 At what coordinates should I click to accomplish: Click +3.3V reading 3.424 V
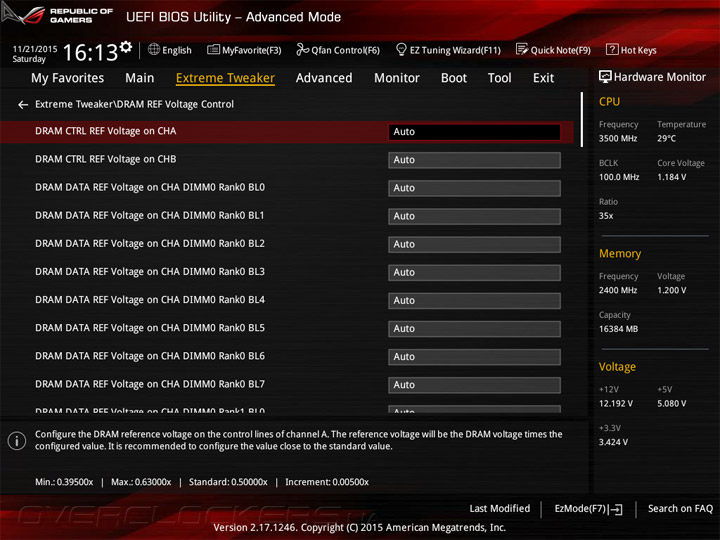pos(613,442)
